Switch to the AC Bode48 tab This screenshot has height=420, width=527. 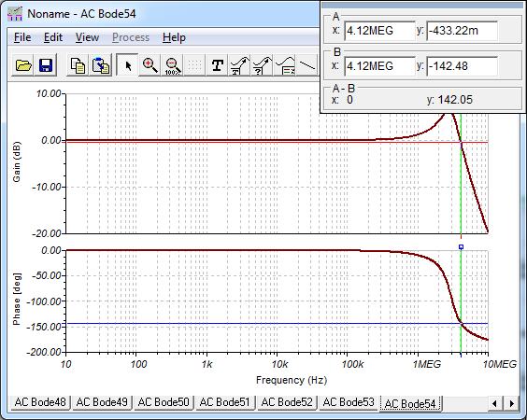tap(40, 402)
